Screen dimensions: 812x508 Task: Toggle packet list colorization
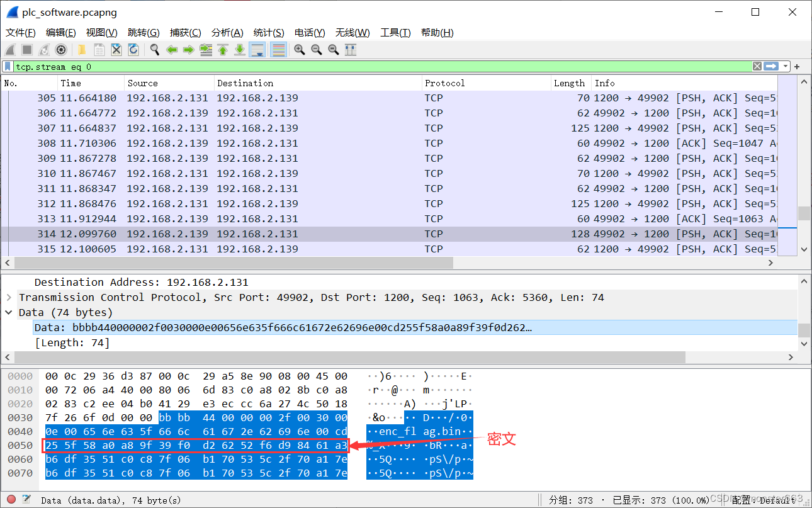278,50
